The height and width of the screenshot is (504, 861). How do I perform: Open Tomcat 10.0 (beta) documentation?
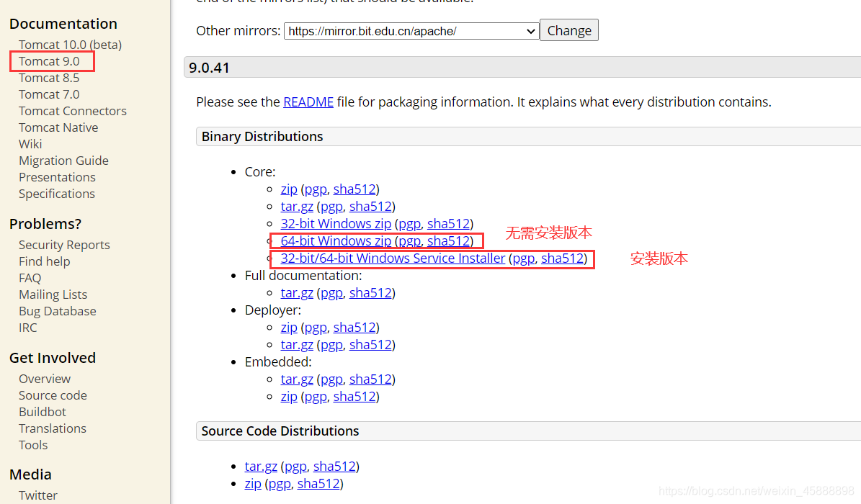[x=71, y=45]
